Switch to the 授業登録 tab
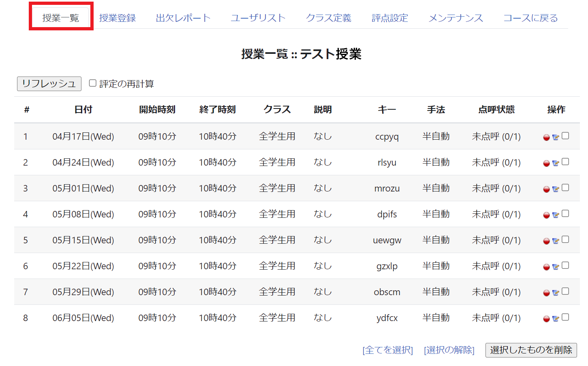This screenshot has height=366, width=588. (x=117, y=18)
